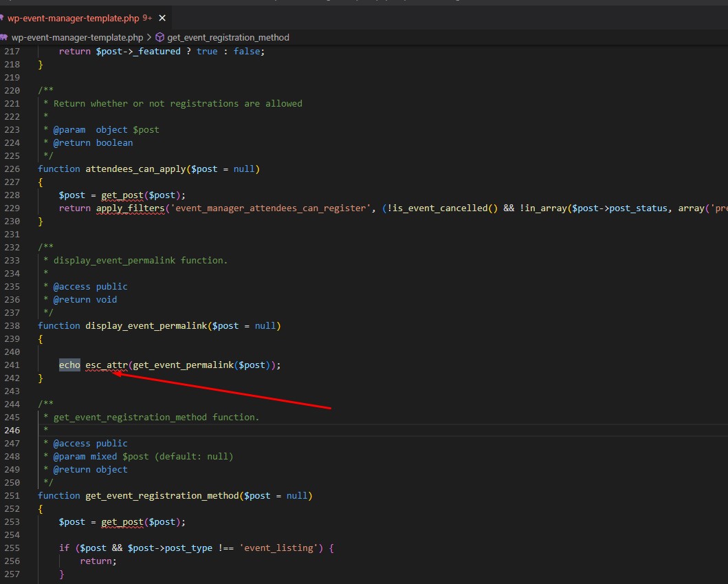This screenshot has height=584, width=728.
Task: Click 'get_post' on line 253
Action: [122, 521]
